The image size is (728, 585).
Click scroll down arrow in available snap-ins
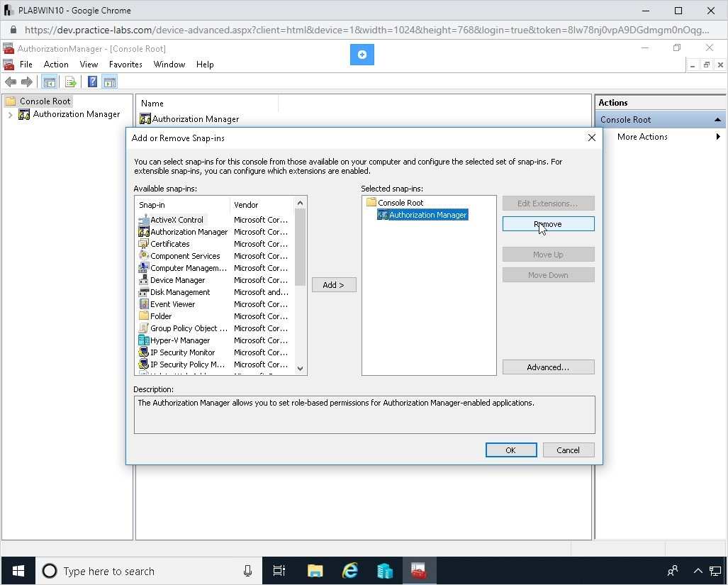point(300,368)
